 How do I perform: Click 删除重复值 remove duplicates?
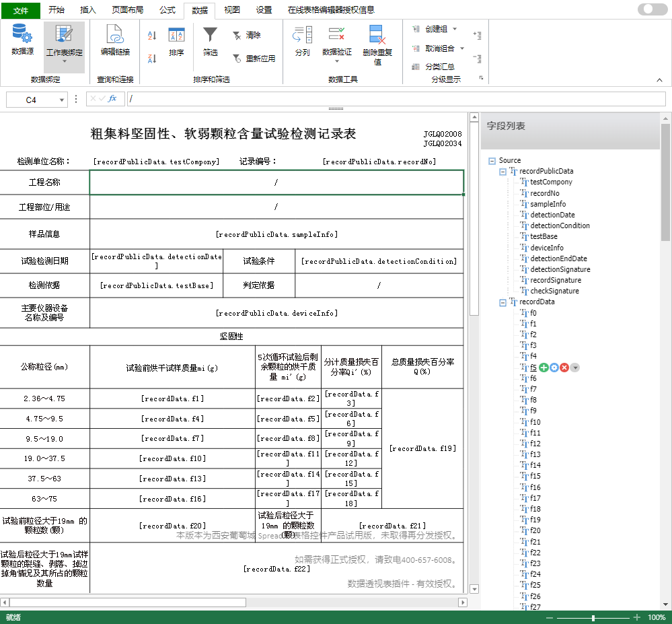[x=377, y=45]
